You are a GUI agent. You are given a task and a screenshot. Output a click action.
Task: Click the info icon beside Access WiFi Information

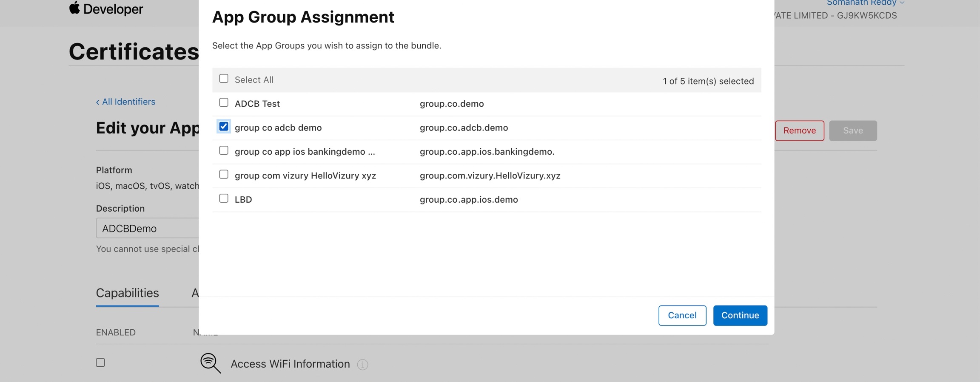click(362, 365)
